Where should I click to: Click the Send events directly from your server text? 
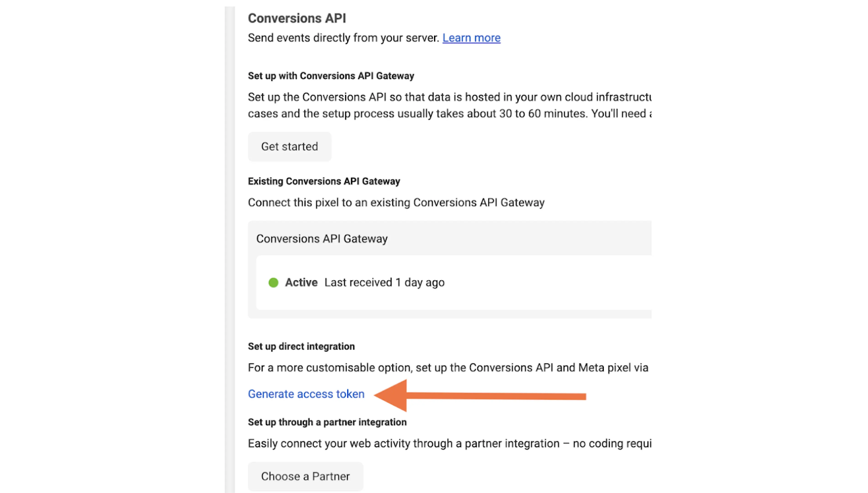pyautogui.click(x=343, y=37)
